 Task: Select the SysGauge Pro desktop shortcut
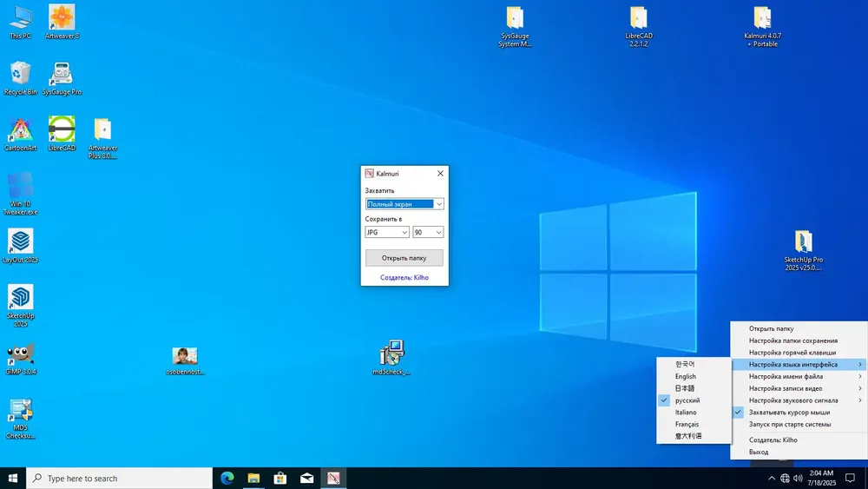pyautogui.click(x=62, y=78)
